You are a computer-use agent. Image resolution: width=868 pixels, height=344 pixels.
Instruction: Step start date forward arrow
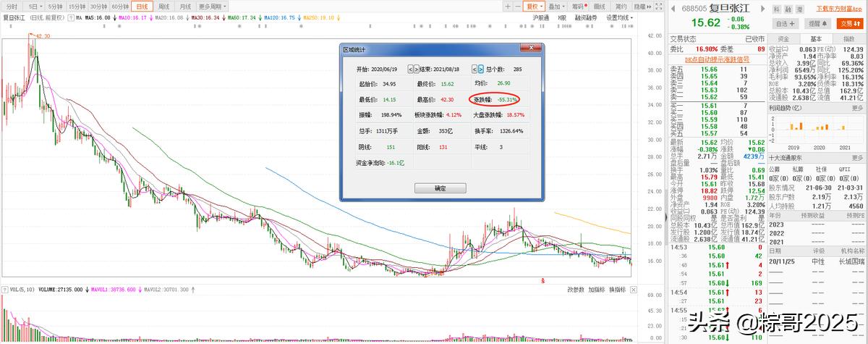(x=417, y=70)
